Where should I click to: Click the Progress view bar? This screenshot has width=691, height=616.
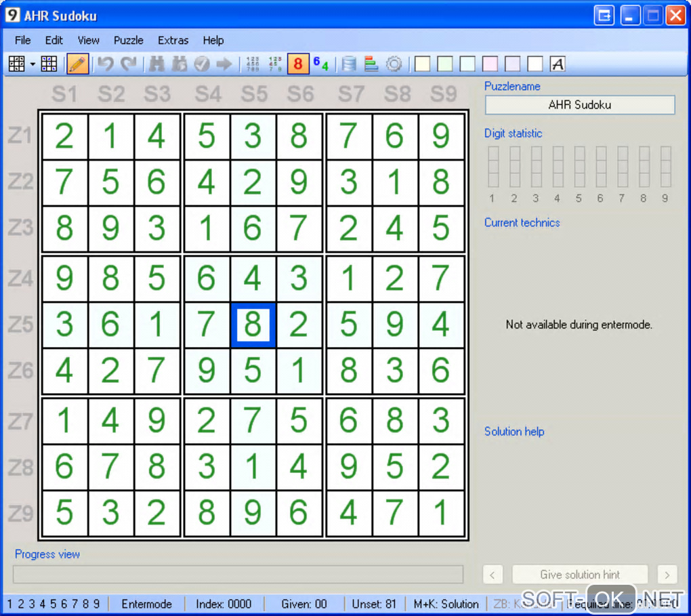[238, 574]
